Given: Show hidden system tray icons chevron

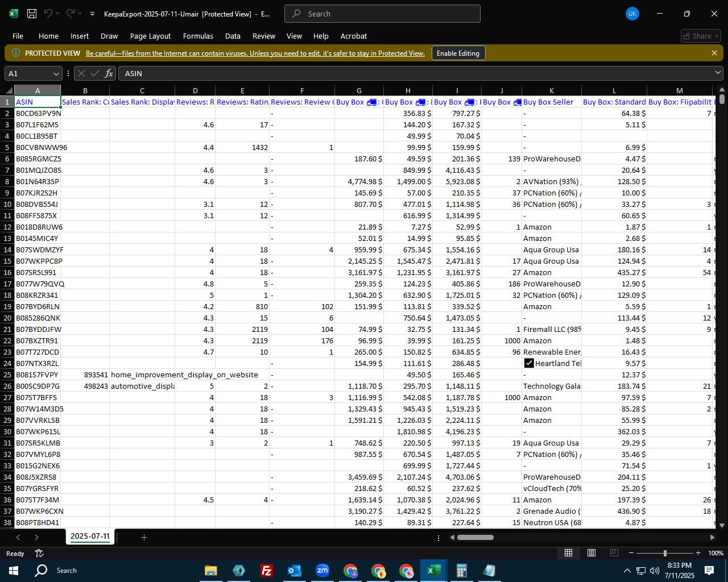Looking at the screenshot, I should coord(627,570).
